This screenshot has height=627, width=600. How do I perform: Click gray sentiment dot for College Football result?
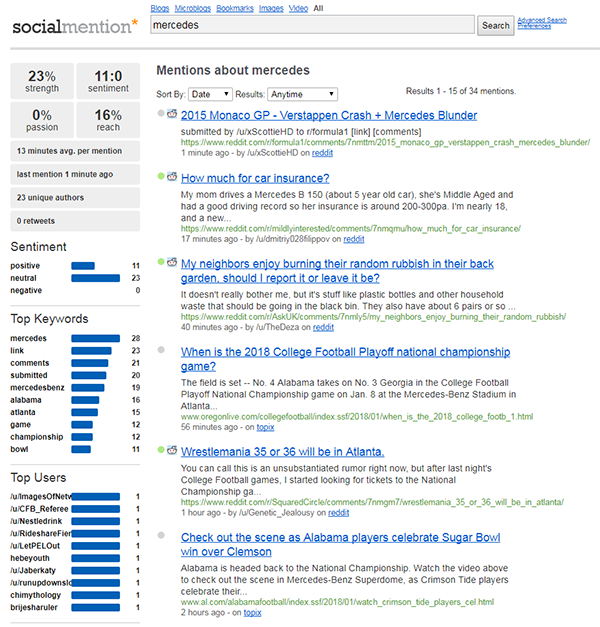161,350
